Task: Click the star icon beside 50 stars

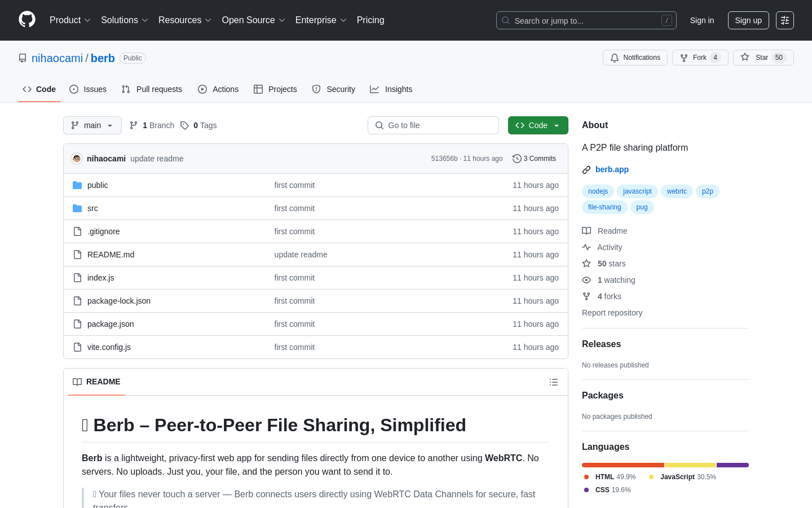Action: pyautogui.click(x=586, y=264)
